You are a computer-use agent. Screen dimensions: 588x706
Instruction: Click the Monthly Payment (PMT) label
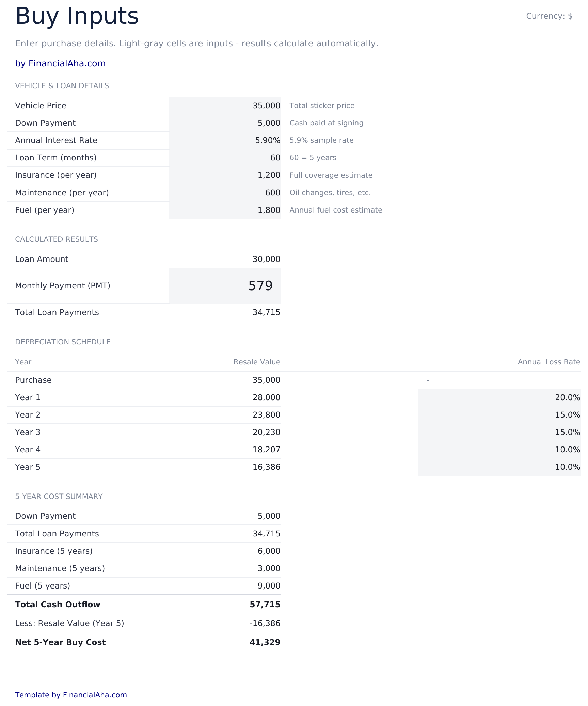coord(63,286)
